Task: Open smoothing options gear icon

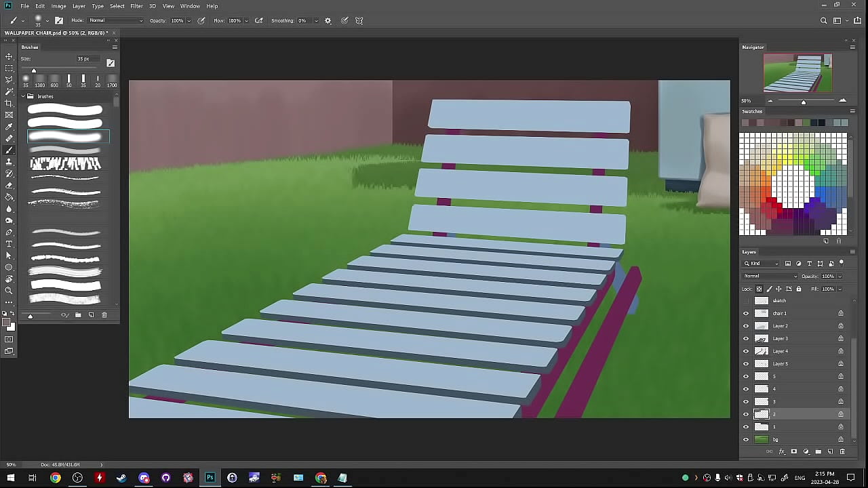Action: [328, 20]
